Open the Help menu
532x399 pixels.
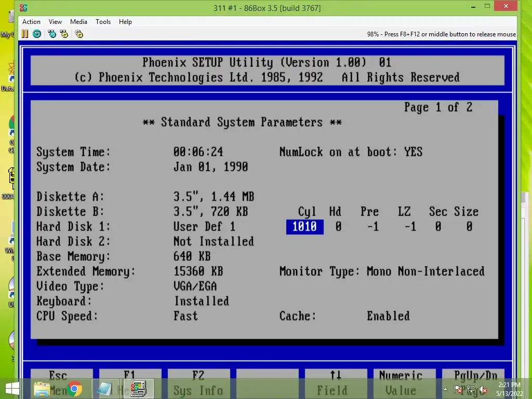tap(125, 22)
